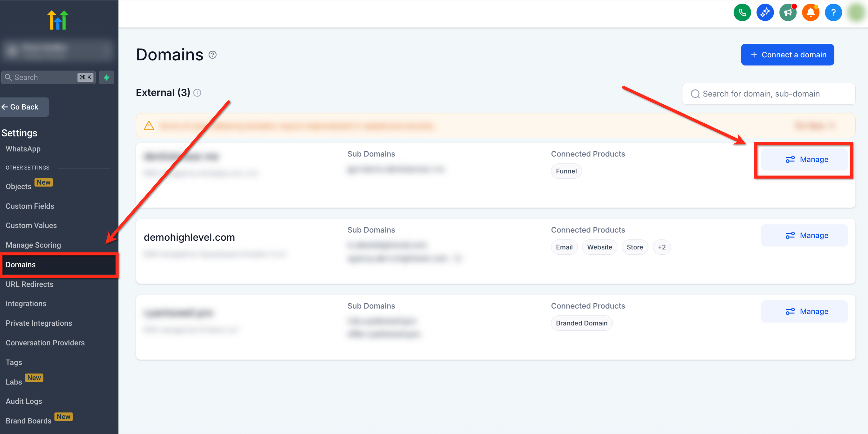Open Custom Fields settings menu item
The image size is (868, 434).
30,206
